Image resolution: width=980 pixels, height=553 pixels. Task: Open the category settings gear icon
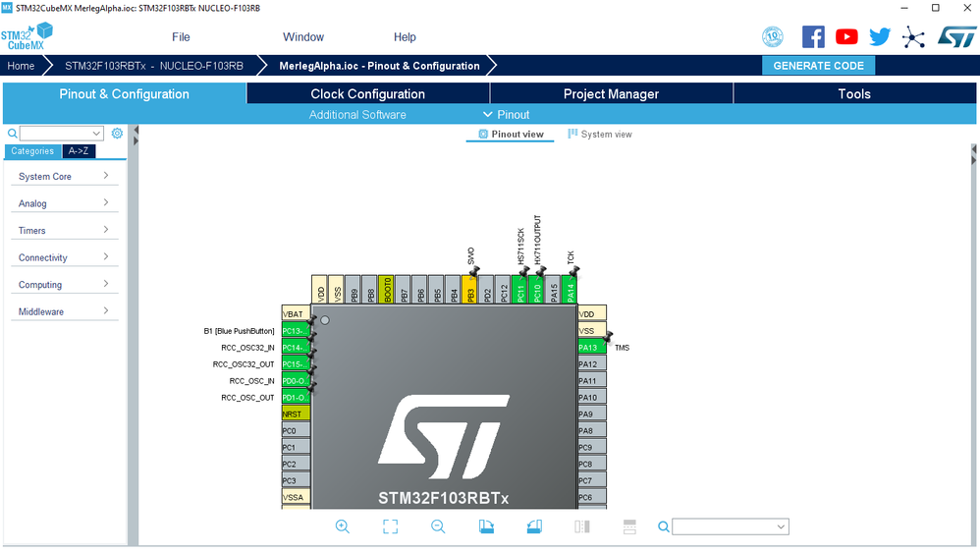tap(117, 134)
